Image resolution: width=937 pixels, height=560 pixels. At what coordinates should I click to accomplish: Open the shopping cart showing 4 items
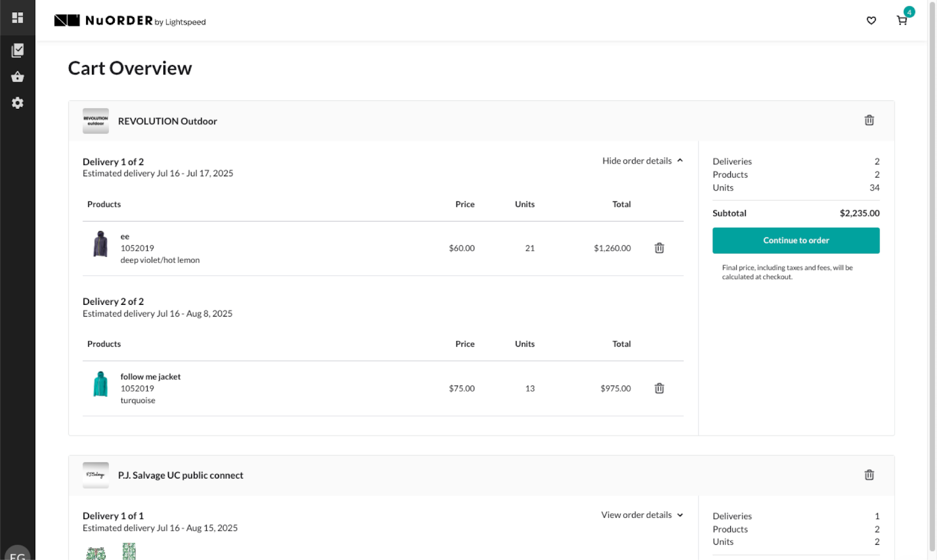click(901, 20)
